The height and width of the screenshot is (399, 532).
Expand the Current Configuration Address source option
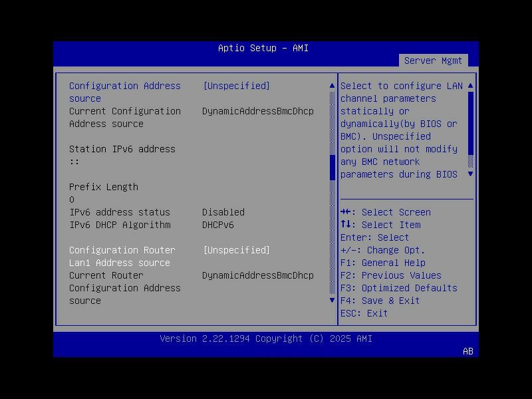[x=258, y=111]
